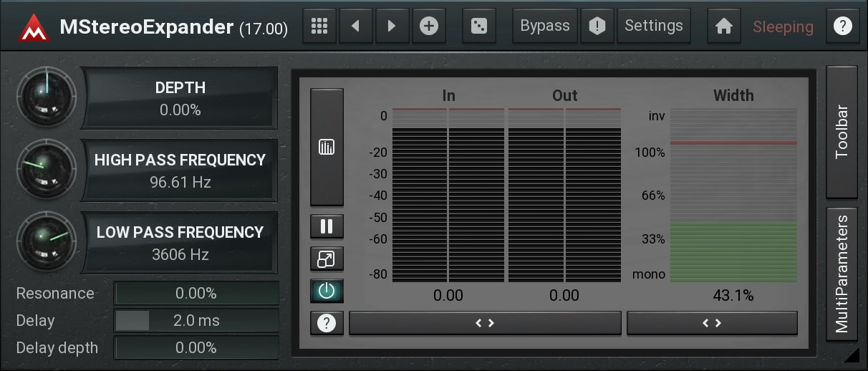This screenshot has width=868, height=371.
Task: Click the panic exclamation icon
Action: click(x=597, y=26)
